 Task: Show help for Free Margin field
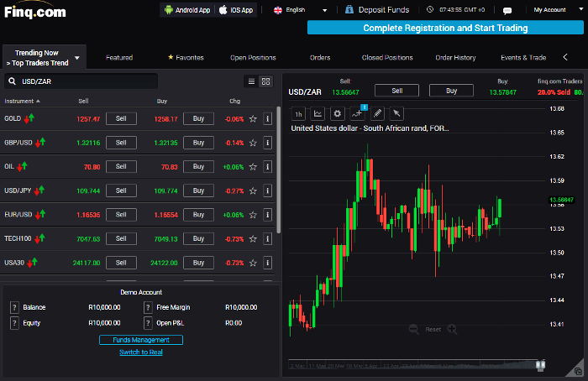click(148, 307)
